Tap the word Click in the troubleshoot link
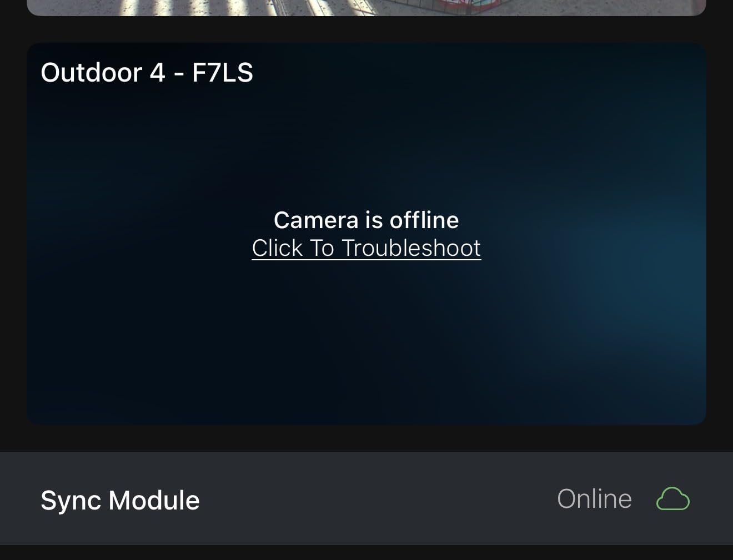This screenshot has width=733, height=560. 277,248
